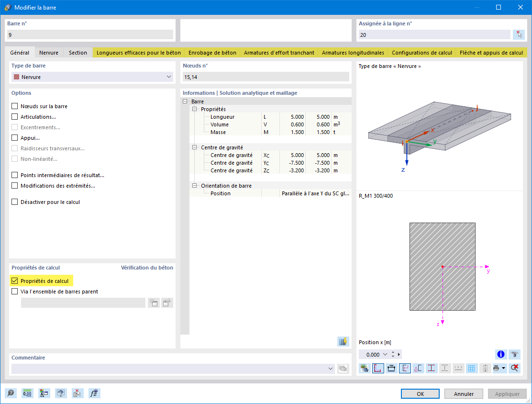Image resolution: width=532 pixels, height=404 pixels.
Task: Check the 'Articulations...' option
Action: [x=14, y=116]
